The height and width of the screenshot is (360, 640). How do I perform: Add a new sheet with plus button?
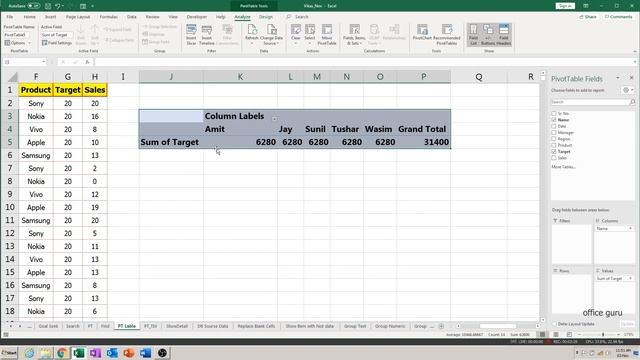tap(441, 326)
